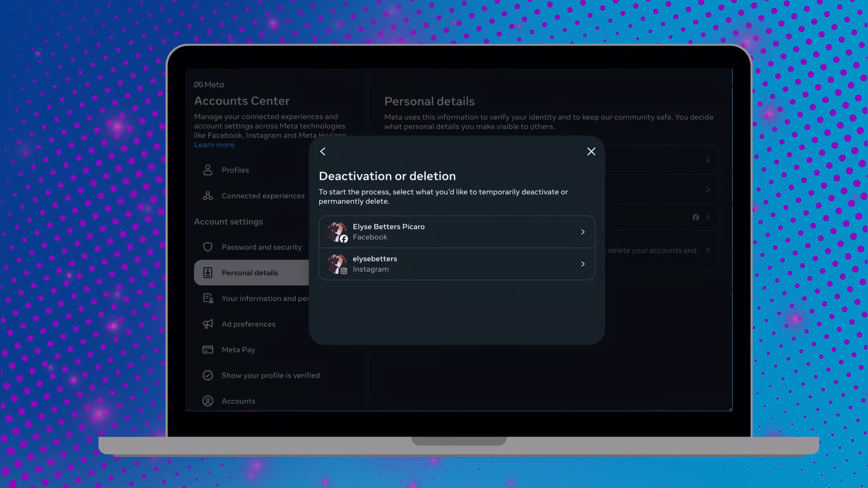Close the Deactivation or deletion dialog

(x=591, y=151)
